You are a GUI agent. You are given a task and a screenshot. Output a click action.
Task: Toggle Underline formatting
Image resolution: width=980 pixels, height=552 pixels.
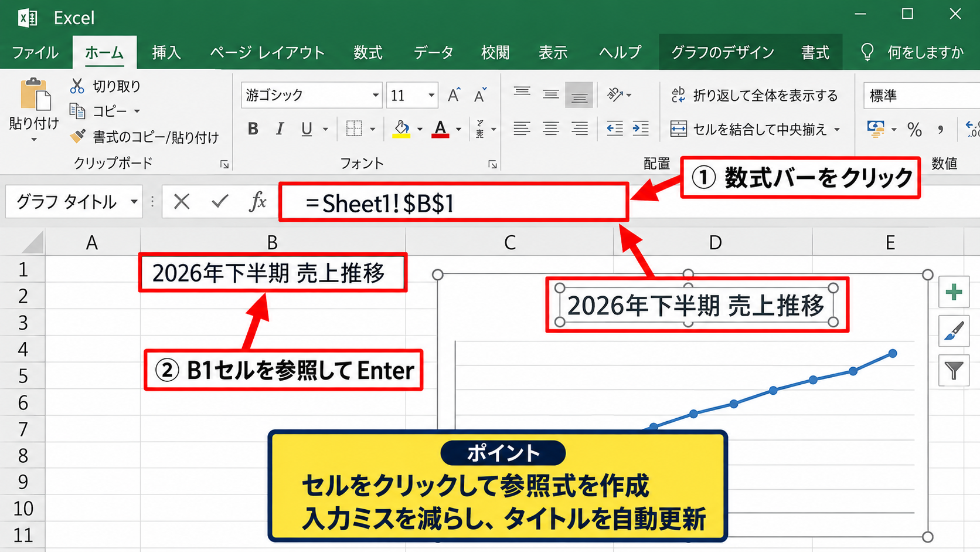point(306,129)
